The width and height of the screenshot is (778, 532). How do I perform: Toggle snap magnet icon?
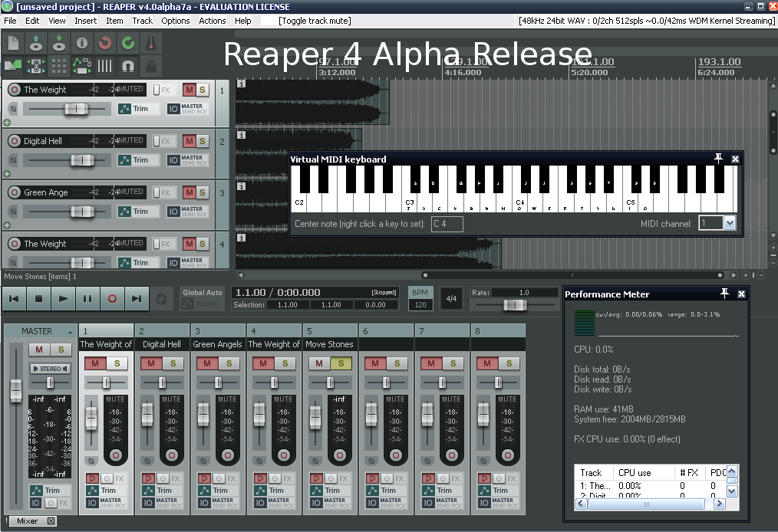[128, 65]
